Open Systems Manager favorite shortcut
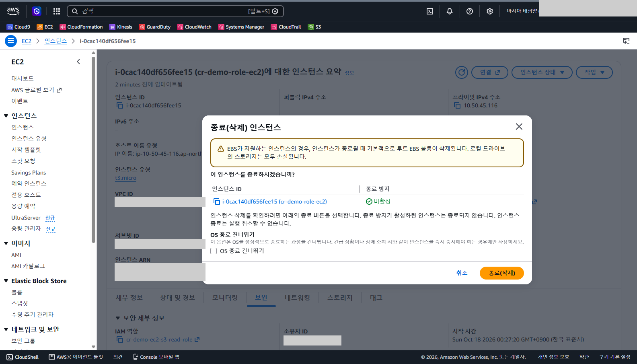637x364 pixels. click(x=241, y=27)
